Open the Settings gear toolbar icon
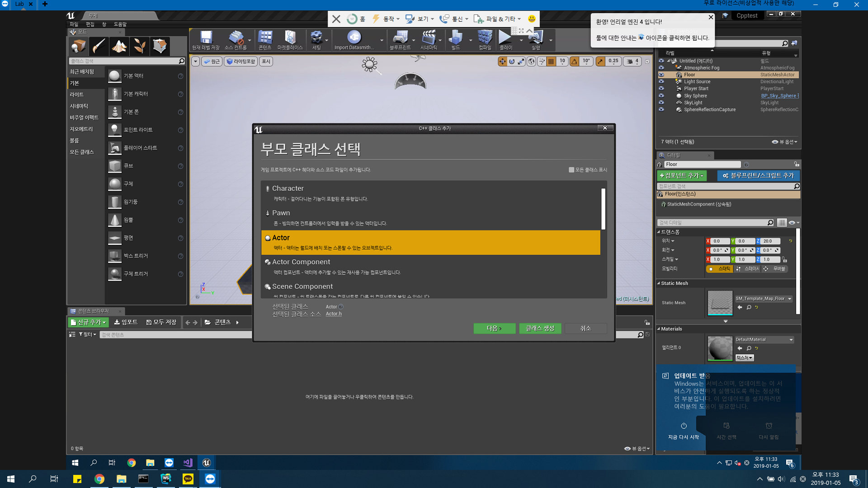Image resolution: width=868 pixels, height=488 pixels. point(316,40)
